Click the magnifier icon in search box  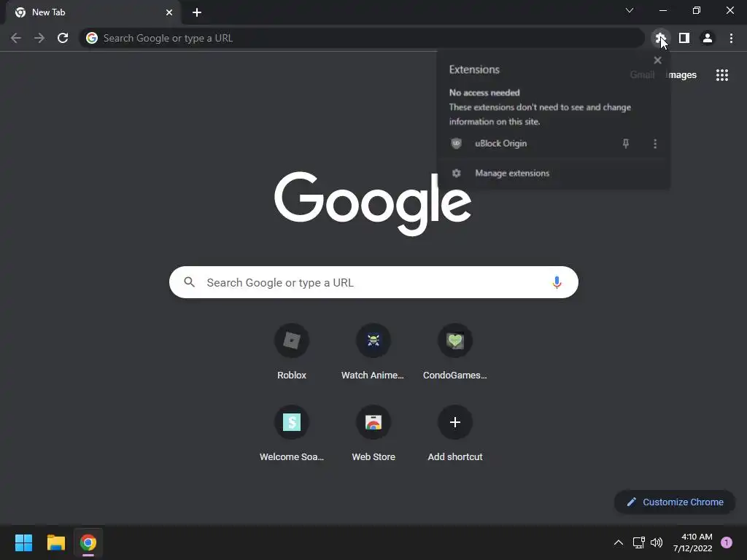click(190, 282)
